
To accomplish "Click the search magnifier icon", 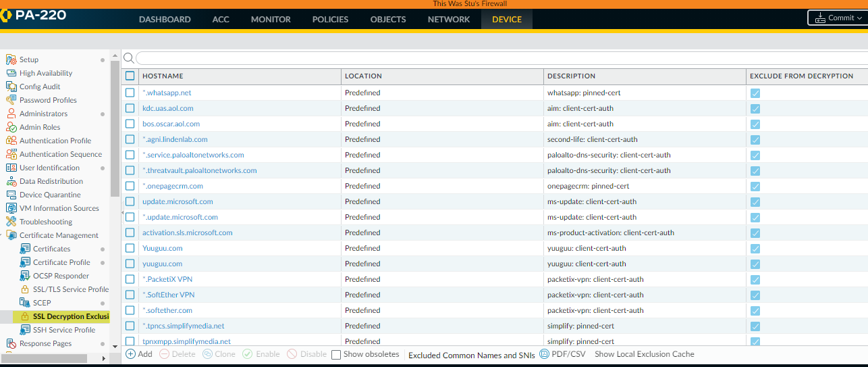I will pyautogui.click(x=129, y=58).
